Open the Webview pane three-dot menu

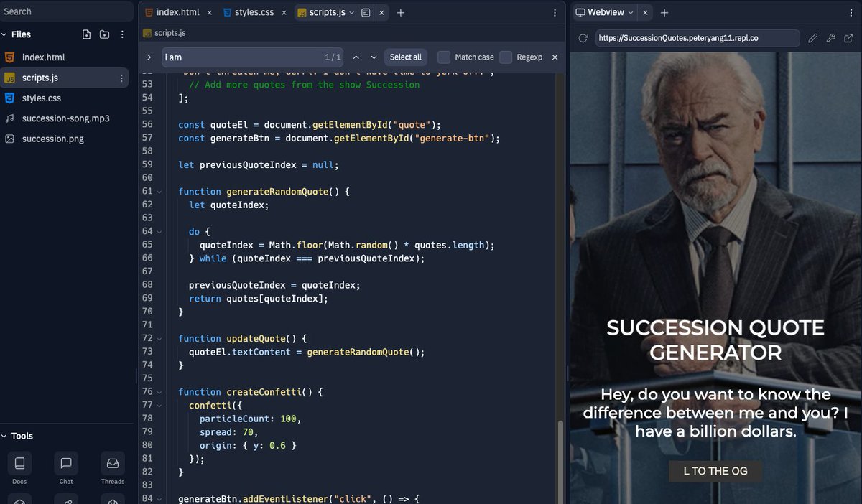tap(853, 12)
